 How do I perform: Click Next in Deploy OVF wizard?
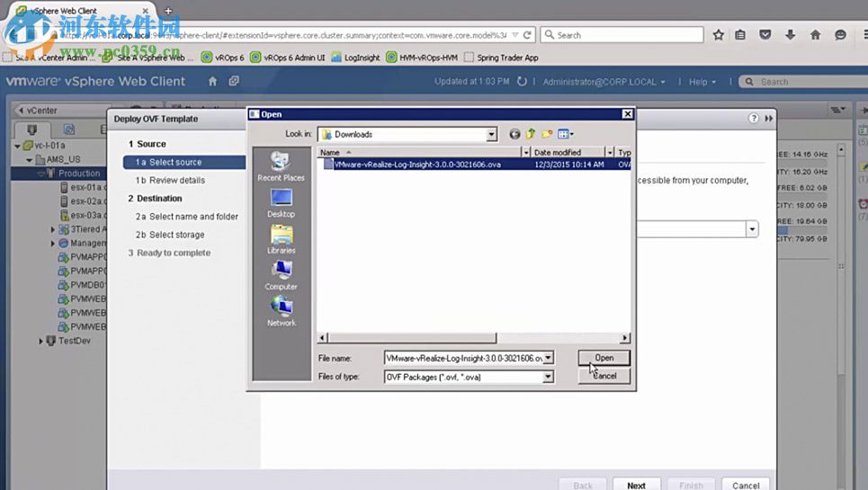tap(636, 485)
